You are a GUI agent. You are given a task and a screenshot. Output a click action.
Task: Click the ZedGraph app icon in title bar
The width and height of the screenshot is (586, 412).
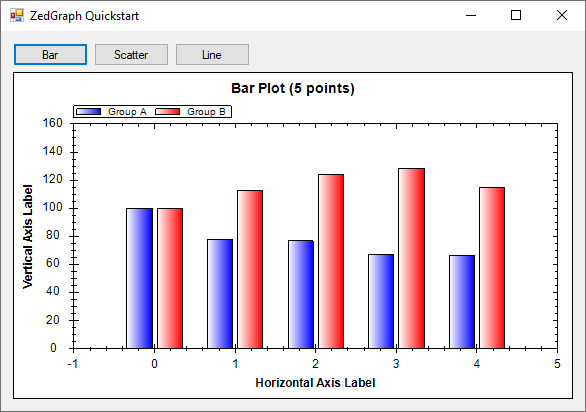point(17,15)
